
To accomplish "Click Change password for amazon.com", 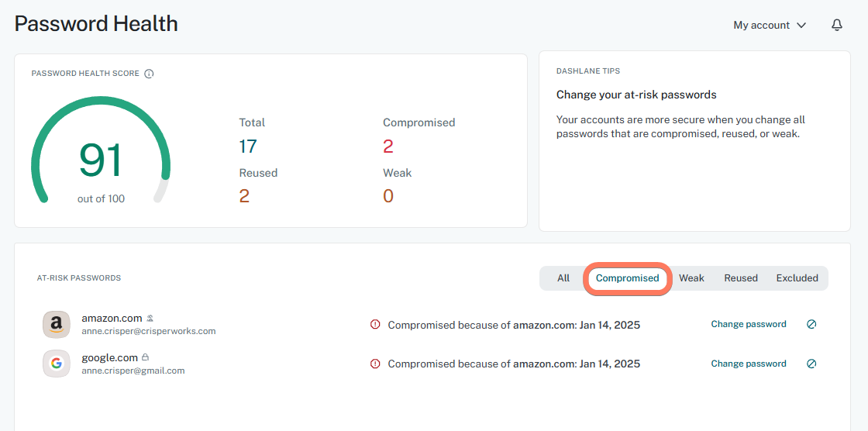I will 749,325.
